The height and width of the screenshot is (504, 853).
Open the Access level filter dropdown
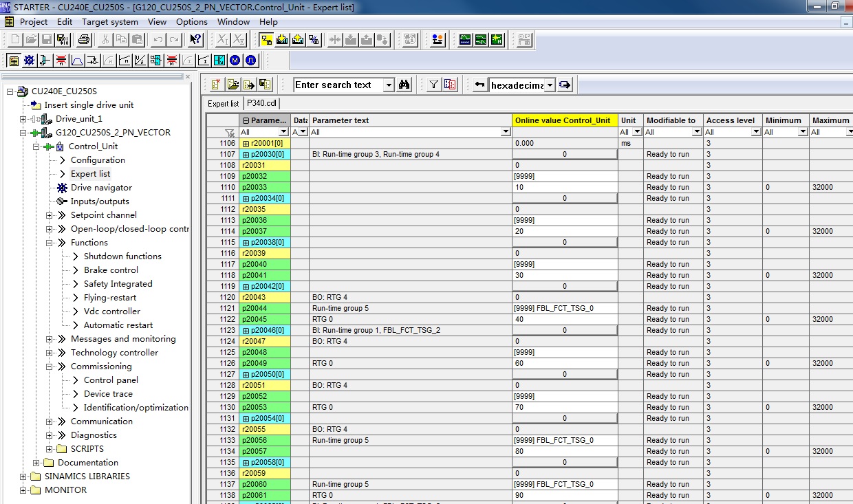click(757, 132)
